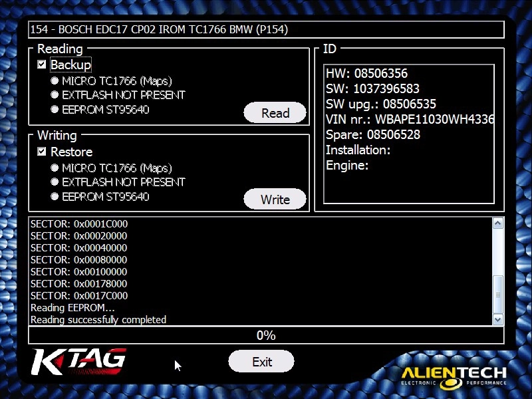Image resolution: width=532 pixels, height=399 pixels.
Task: Click the log scrollbar down arrow
Action: (497, 319)
